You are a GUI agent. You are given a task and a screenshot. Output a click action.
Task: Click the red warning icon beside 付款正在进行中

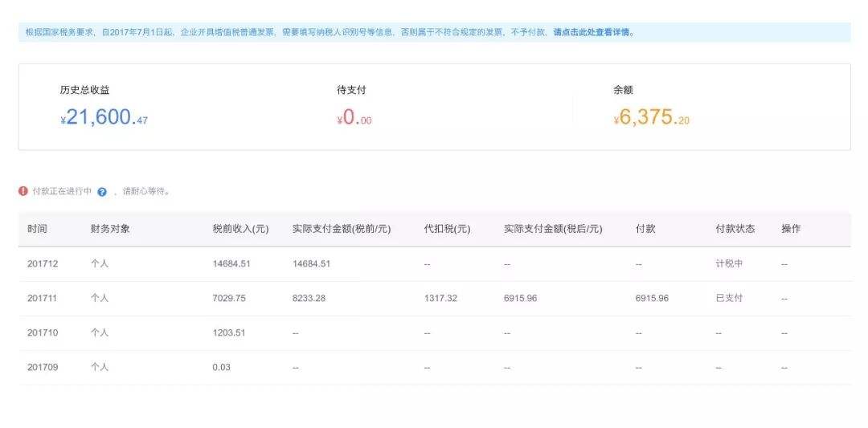(x=23, y=191)
